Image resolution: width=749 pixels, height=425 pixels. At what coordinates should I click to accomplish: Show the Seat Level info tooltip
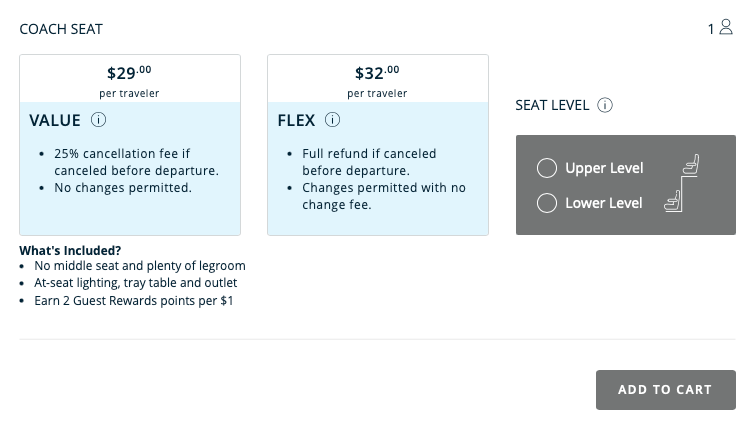coord(605,105)
